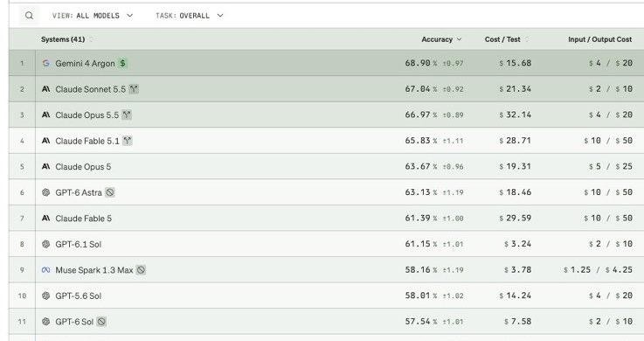Click the $21.34 cost per test value
This screenshot has height=341, width=644.
point(515,89)
